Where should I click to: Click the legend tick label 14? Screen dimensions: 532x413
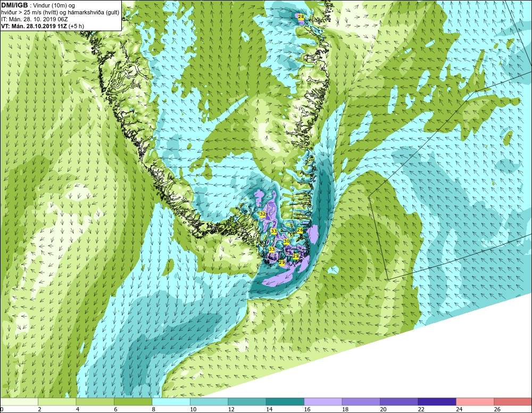pyautogui.click(x=269, y=410)
